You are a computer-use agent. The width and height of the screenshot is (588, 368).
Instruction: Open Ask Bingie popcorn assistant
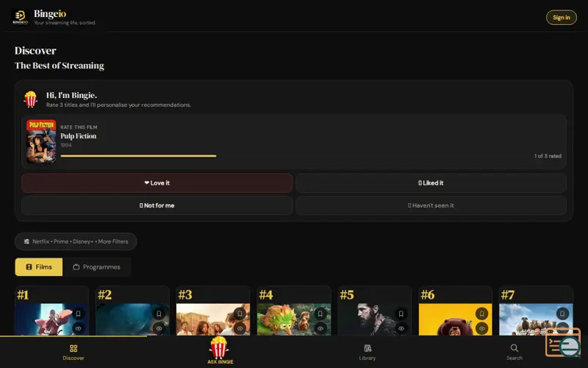[220, 350]
